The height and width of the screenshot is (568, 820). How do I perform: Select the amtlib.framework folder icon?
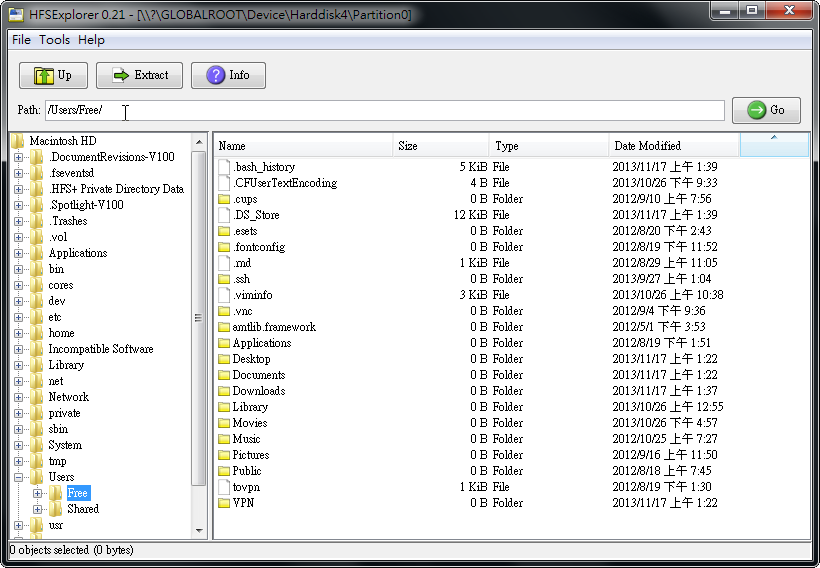(x=224, y=327)
